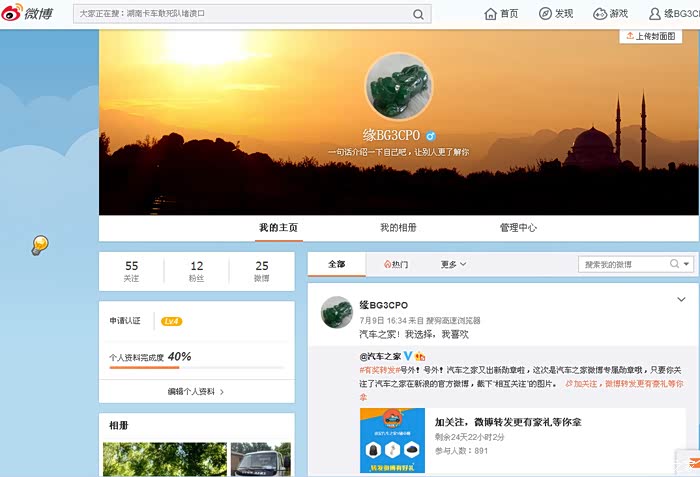Image resolution: width=700 pixels, height=477 pixels.
Task: Click 搜狗高速浏览器 source link
Action: coord(453,321)
